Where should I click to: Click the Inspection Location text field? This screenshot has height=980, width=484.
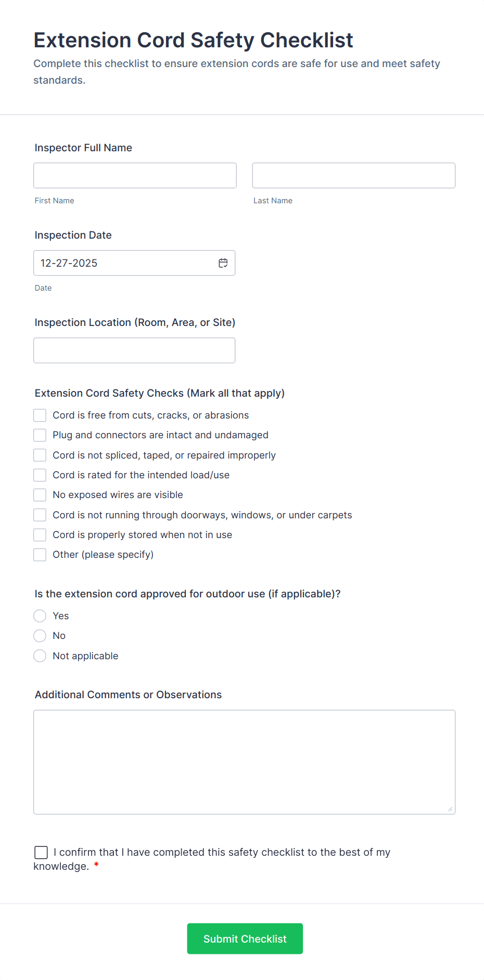coord(134,350)
